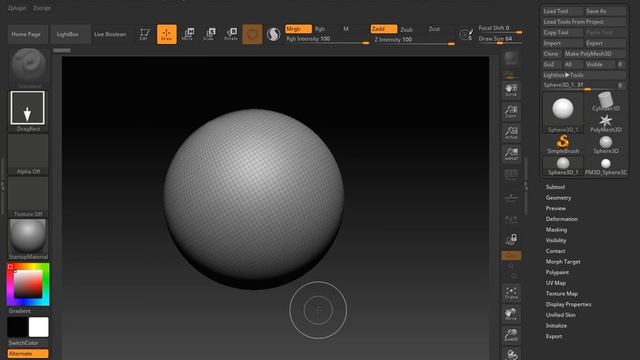Select the SimpleBrush tool
The height and width of the screenshot is (360, 640).
[563, 144]
